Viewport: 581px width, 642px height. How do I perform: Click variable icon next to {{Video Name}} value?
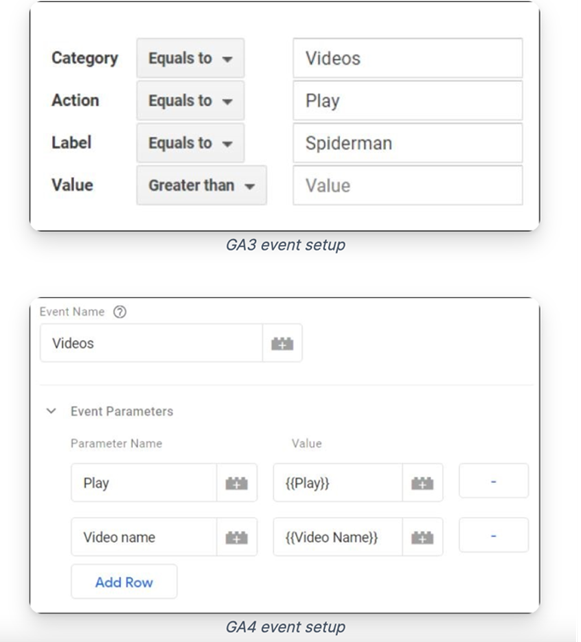422,537
